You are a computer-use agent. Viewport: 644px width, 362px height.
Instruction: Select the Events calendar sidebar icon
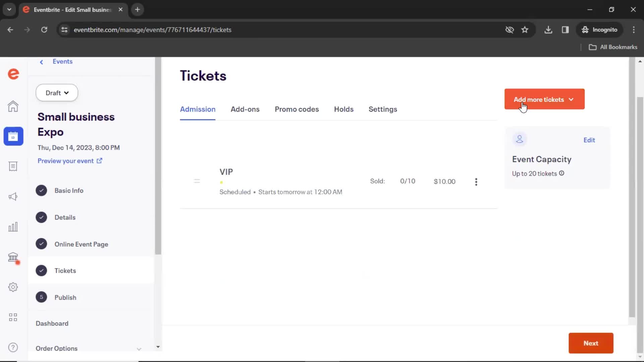coord(13,136)
